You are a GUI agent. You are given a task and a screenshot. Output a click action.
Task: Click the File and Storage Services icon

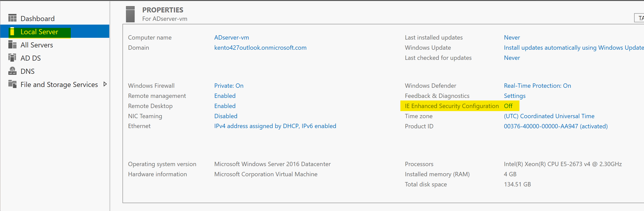[12, 84]
